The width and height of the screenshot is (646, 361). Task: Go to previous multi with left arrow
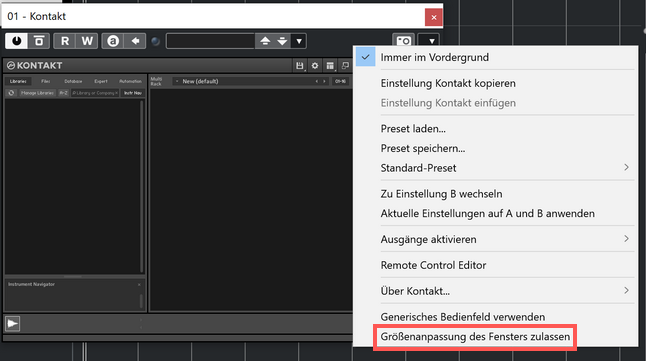click(317, 81)
